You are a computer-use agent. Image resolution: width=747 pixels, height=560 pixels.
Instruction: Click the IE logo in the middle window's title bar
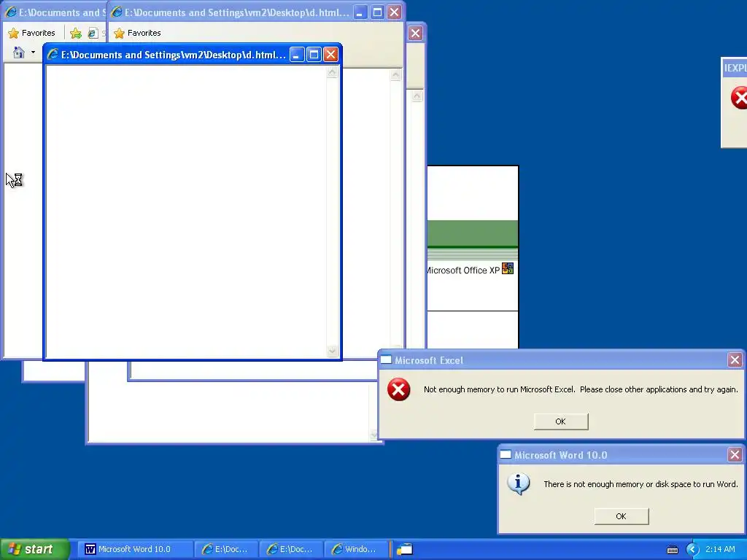[116, 12]
